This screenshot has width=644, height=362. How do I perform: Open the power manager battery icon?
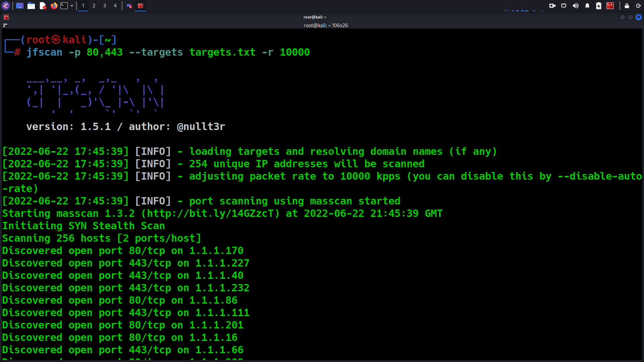coord(599,6)
